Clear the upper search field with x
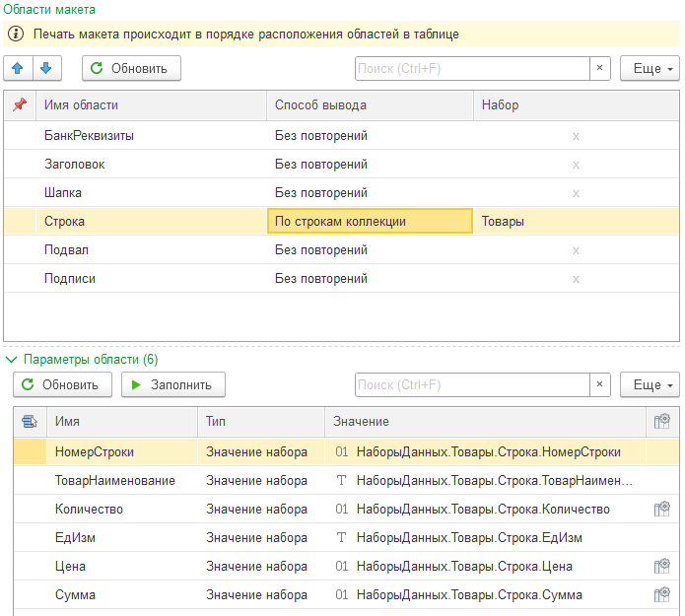The width and height of the screenshot is (685, 616). tap(600, 68)
